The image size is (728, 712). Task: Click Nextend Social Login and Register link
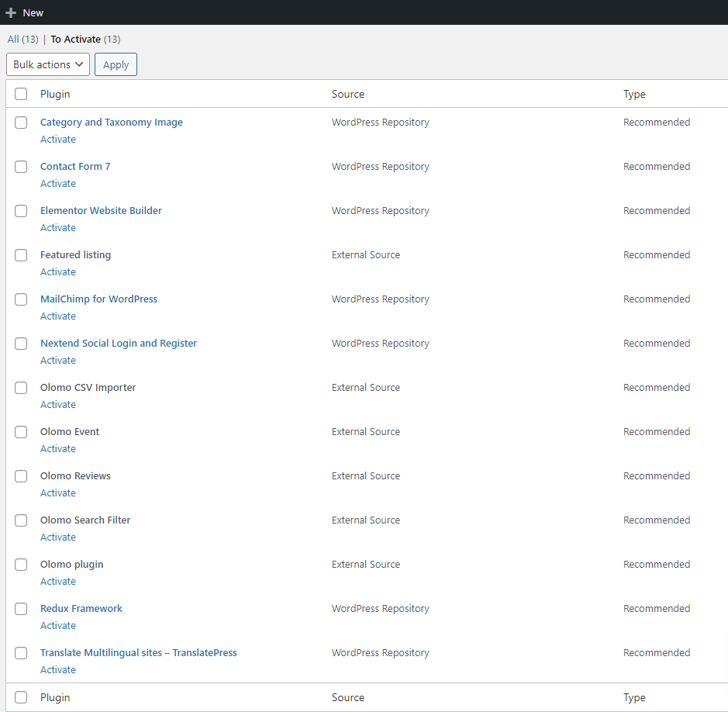pos(118,343)
